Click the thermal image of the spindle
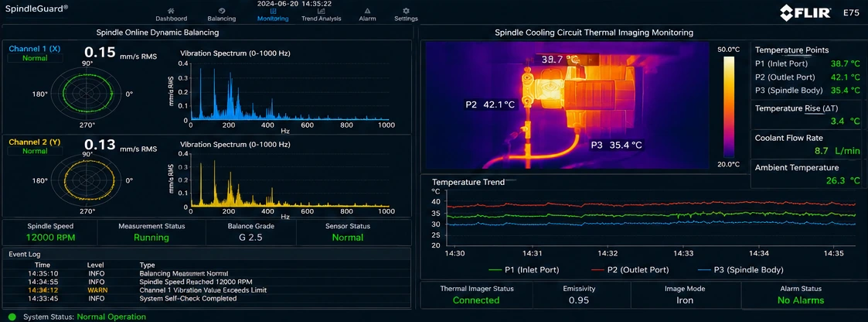 pos(567,105)
